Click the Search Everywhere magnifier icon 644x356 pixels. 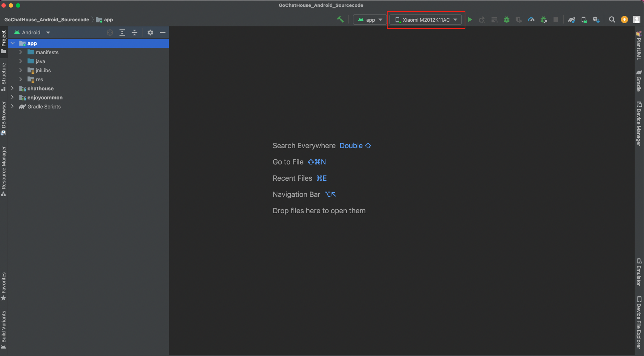tap(612, 20)
